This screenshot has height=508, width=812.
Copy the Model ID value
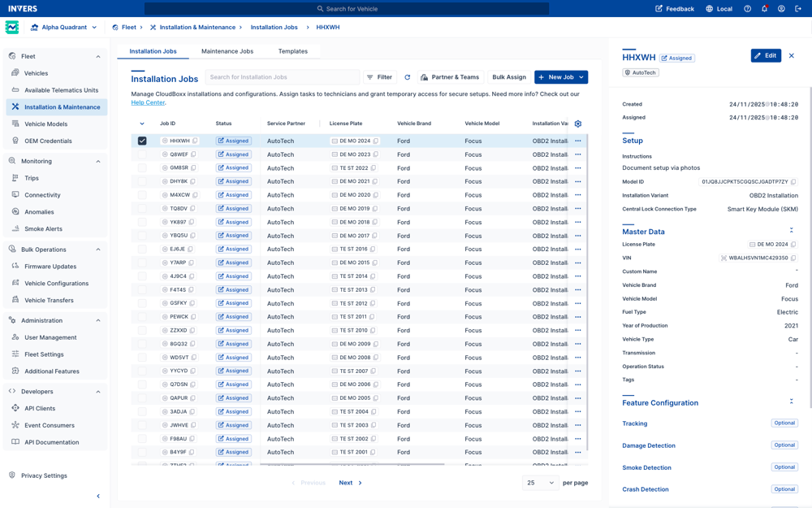[x=793, y=182]
